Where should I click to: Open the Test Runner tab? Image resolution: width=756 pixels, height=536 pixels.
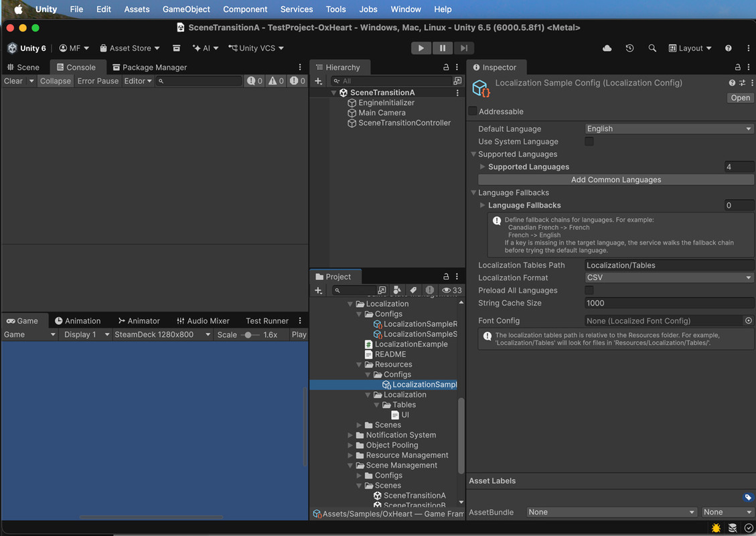[x=267, y=321]
